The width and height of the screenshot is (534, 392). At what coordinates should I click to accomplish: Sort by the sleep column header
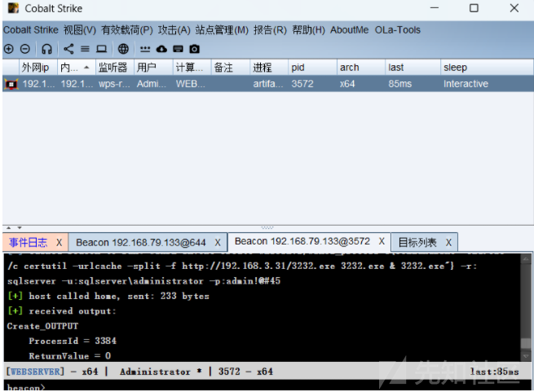[487, 68]
